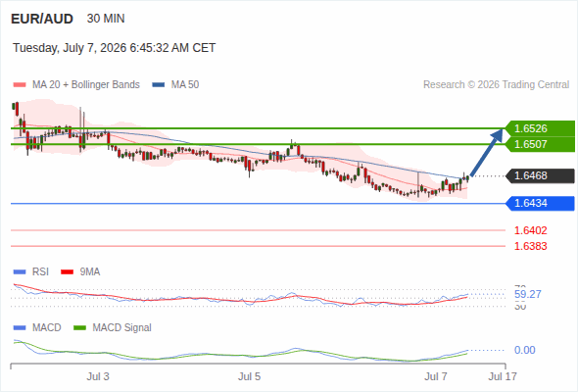The width and height of the screenshot is (578, 392).
Task: Click the MACD blue legend marker
Action: 20,328
